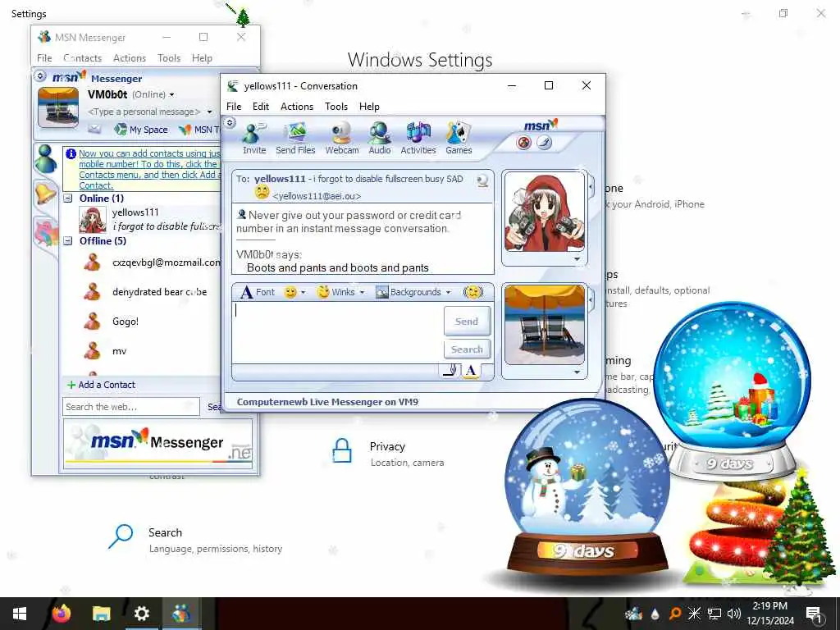Screen dimensions: 840x630
Task: Open Edit menu in conversation window
Action: pos(261,107)
